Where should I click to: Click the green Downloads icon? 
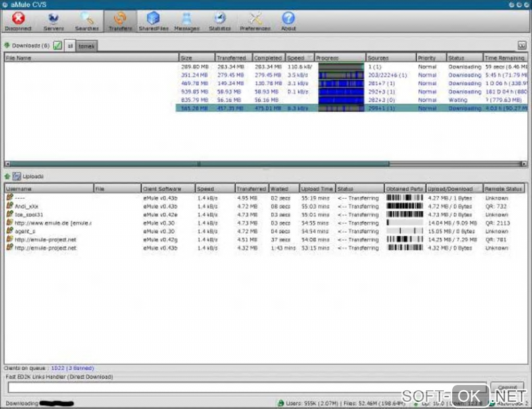point(7,45)
